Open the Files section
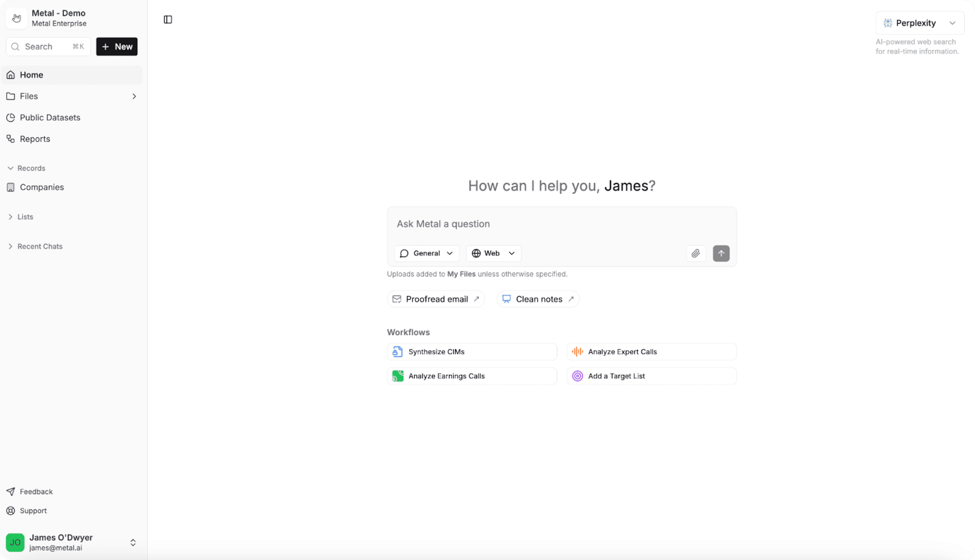This screenshot has height=560, width=975. tap(72, 96)
